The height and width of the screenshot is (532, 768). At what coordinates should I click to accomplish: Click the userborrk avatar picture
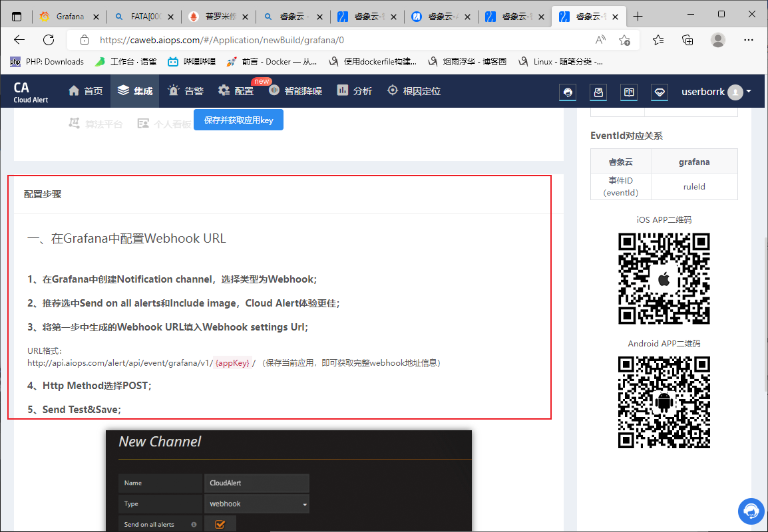point(735,92)
